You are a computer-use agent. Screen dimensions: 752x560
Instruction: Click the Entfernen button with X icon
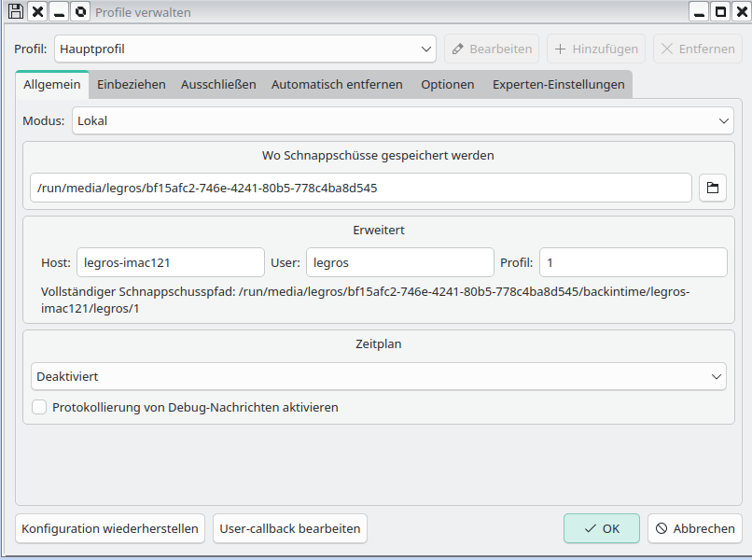point(697,49)
